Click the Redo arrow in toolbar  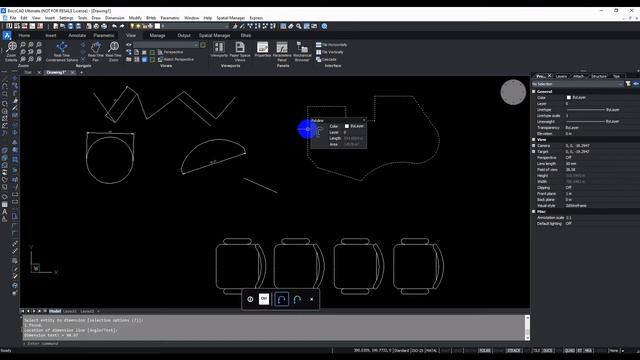click(x=122, y=26)
